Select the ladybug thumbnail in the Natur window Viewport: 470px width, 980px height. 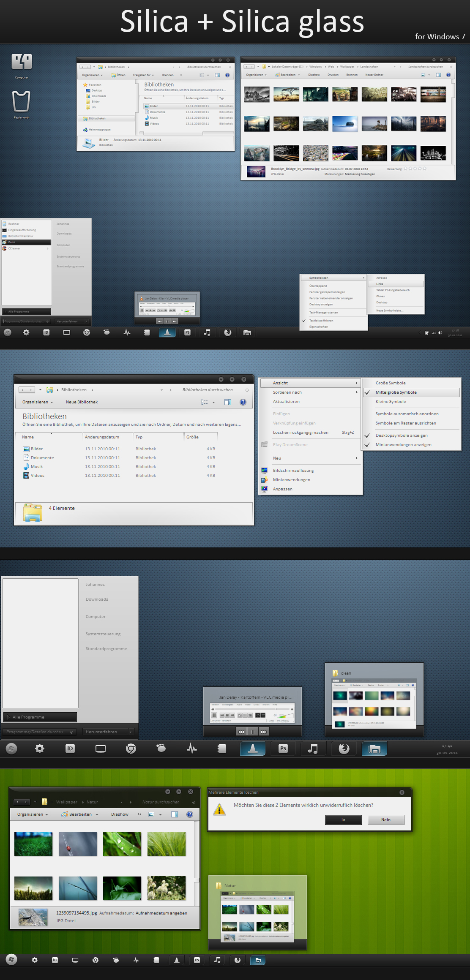[x=78, y=844]
